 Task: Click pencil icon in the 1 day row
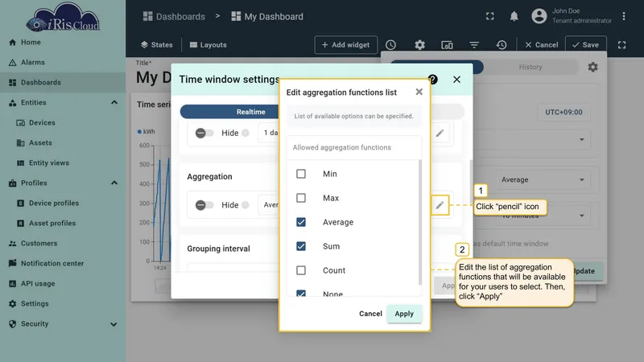point(440,133)
